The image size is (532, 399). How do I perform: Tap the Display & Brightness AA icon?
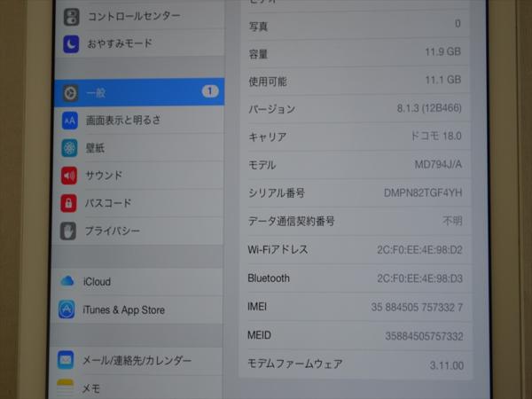click(x=70, y=121)
